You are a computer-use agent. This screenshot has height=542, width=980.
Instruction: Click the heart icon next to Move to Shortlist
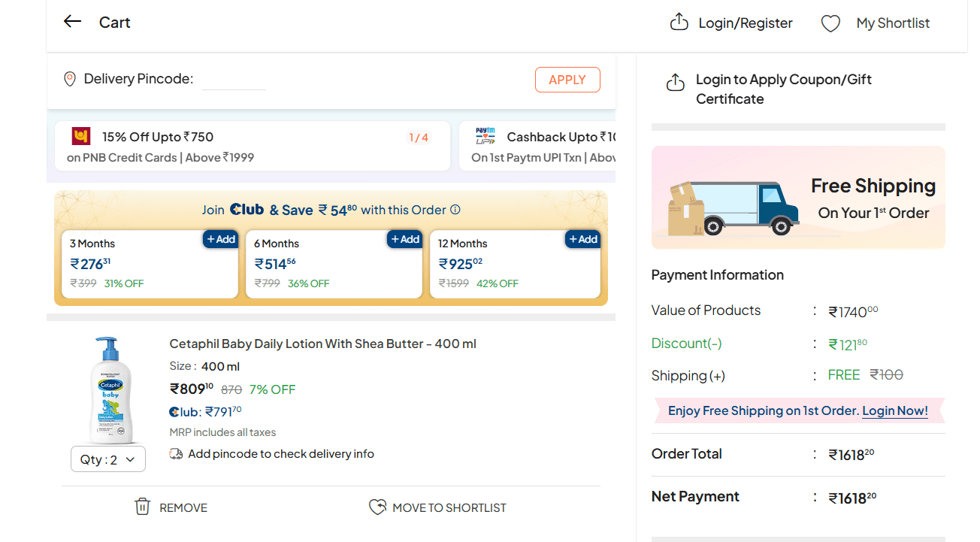pos(377,507)
